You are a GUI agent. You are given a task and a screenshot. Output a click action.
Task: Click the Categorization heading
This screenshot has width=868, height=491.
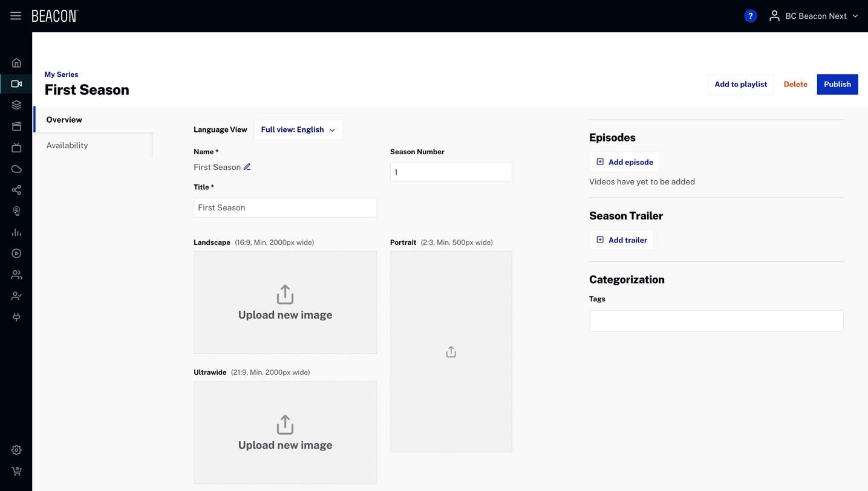point(627,279)
